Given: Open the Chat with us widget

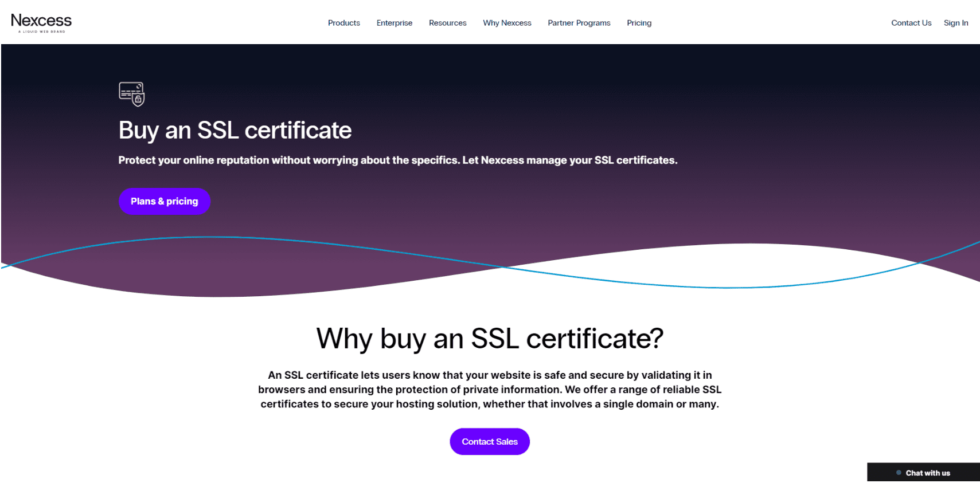Looking at the screenshot, I should click(x=923, y=473).
